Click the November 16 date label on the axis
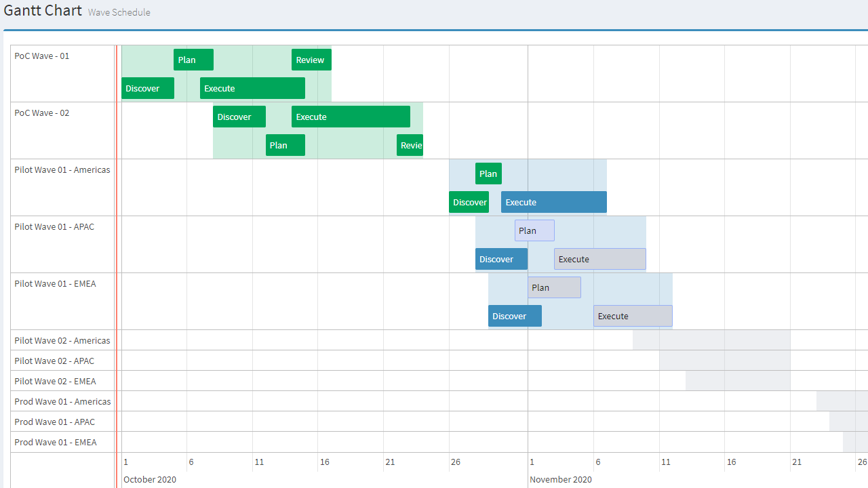Screen dimensions: 868x488 731,462
